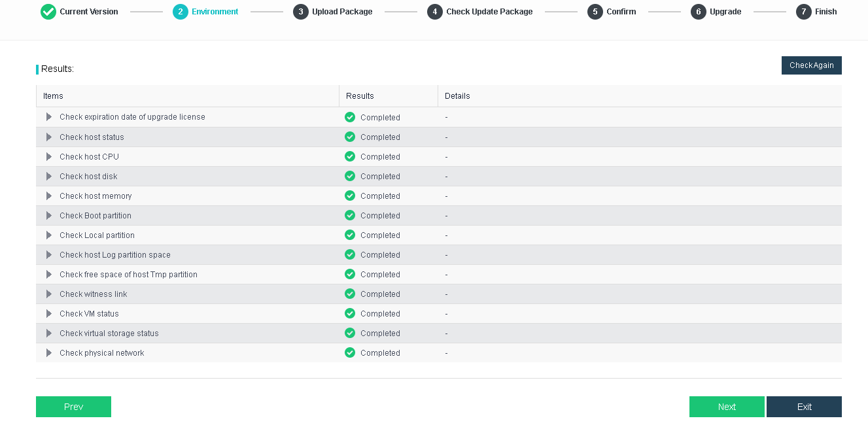Expand the Check virtual storage status row
The width and height of the screenshot is (868, 427).
coord(49,333)
